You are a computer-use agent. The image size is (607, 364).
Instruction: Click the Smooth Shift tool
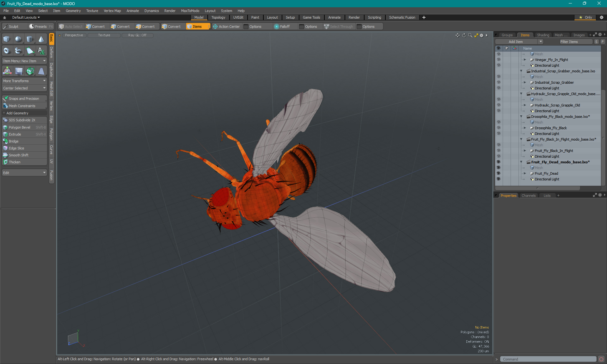18,155
